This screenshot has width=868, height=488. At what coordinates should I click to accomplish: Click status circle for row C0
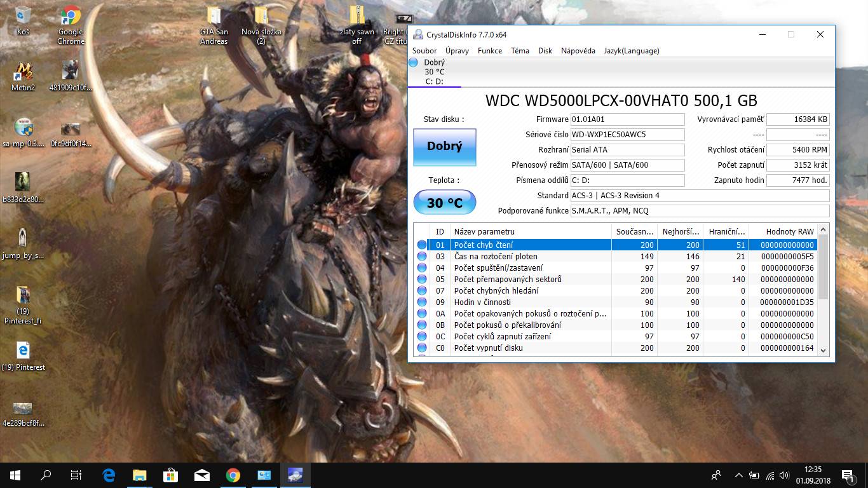(422, 348)
